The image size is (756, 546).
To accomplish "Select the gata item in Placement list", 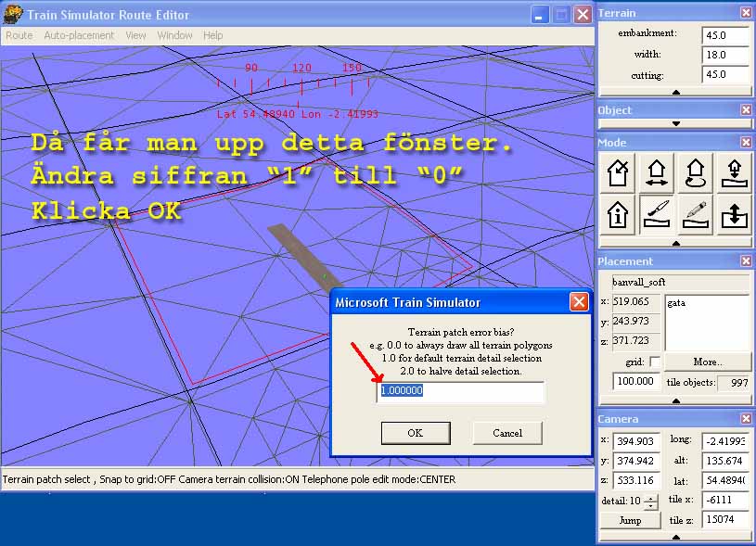I will pos(676,303).
